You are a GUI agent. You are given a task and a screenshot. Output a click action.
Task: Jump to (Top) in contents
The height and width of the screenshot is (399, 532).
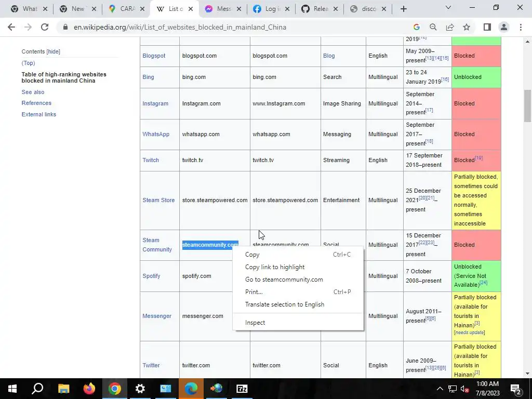28,63
